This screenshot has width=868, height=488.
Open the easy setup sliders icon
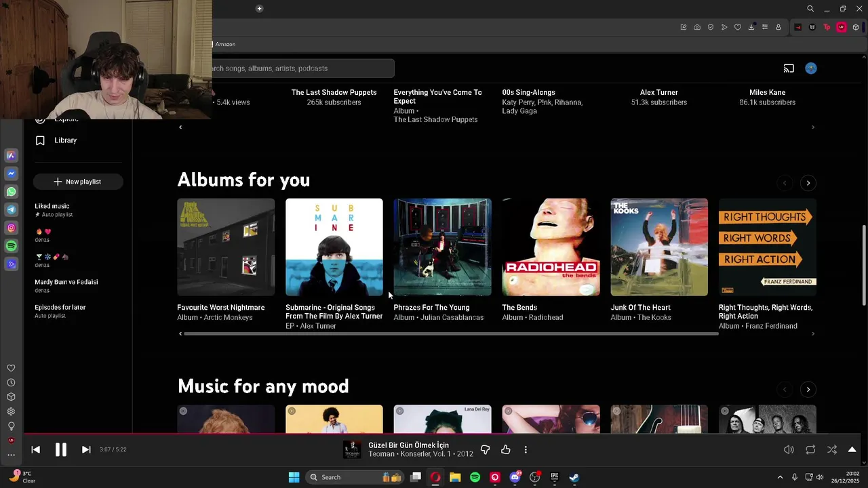pyautogui.click(x=765, y=27)
